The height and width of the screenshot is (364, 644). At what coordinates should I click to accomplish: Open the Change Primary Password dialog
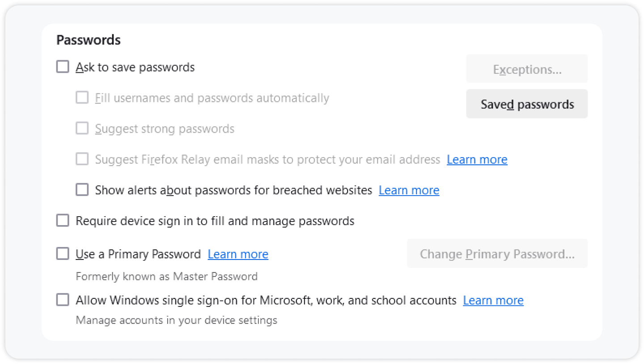pyautogui.click(x=497, y=253)
